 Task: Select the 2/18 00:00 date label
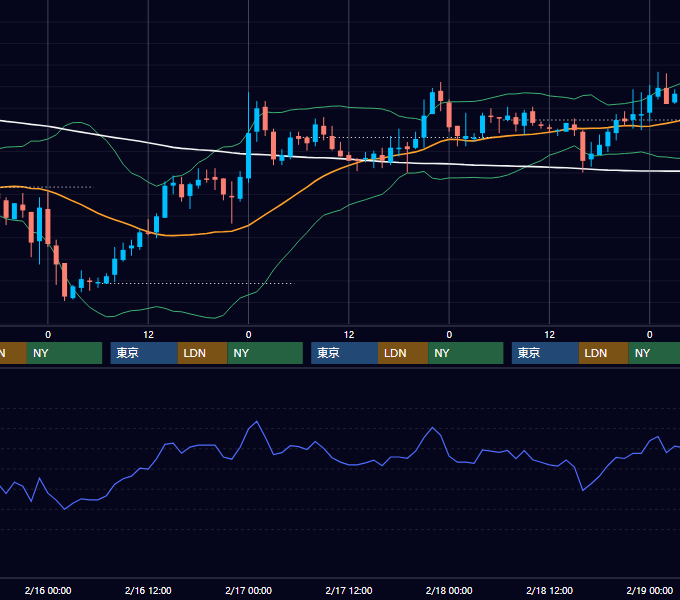(449, 590)
